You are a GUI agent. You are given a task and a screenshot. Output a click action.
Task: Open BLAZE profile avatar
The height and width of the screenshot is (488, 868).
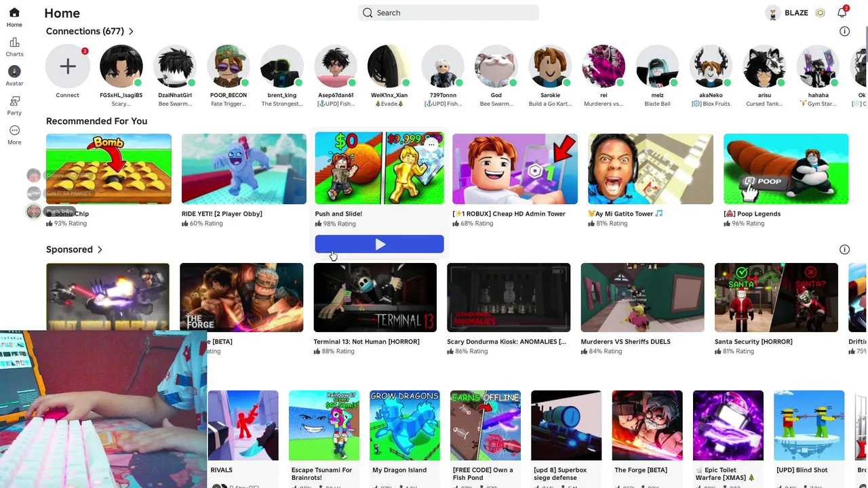[x=772, y=13]
